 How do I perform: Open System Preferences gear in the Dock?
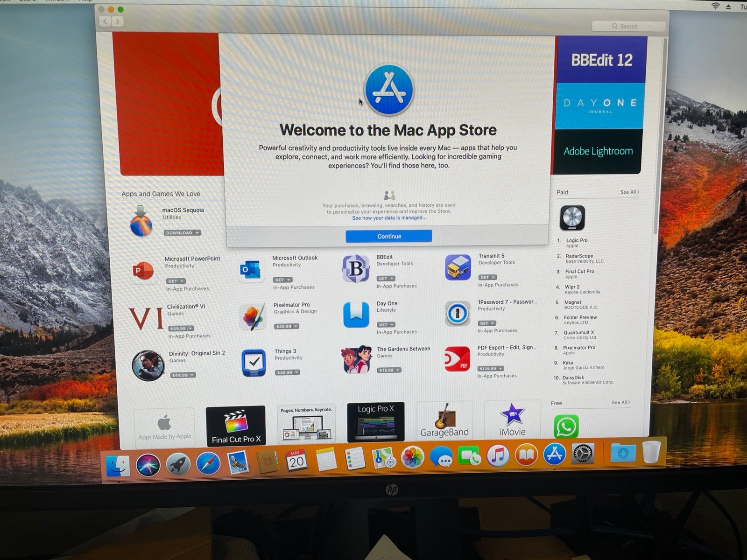pos(583,453)
